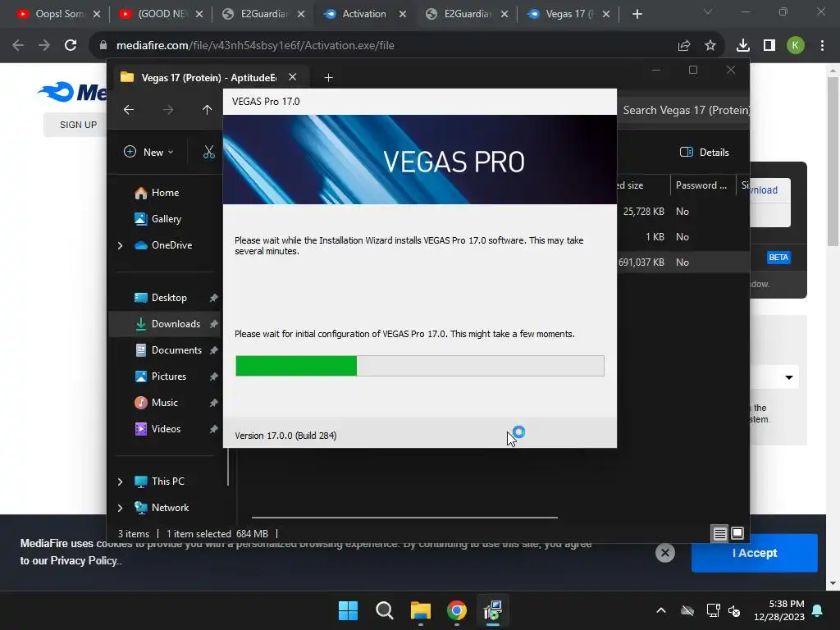The width and height of the screenshot is (840, 630).
Task: Click the mediafire.com address bar URL
Action: coord(255,46)
